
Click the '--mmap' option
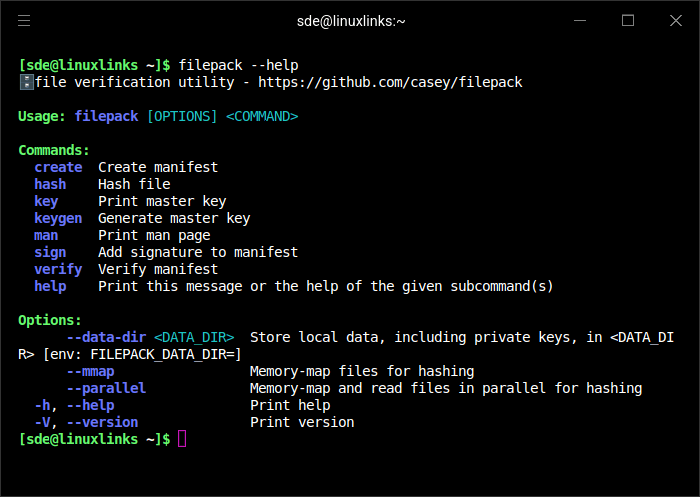(x=91, y=371)
